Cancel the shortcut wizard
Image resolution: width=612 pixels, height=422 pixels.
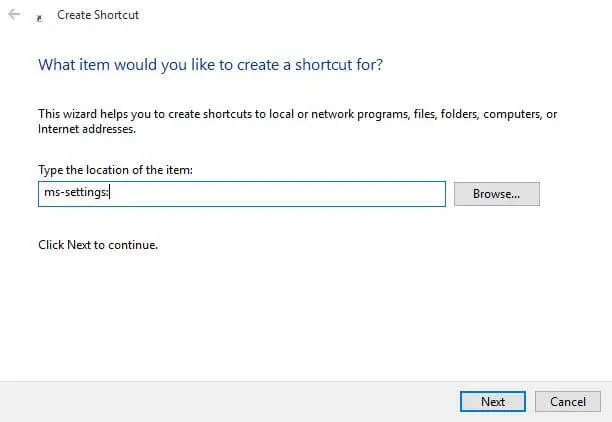click(568, 401)
